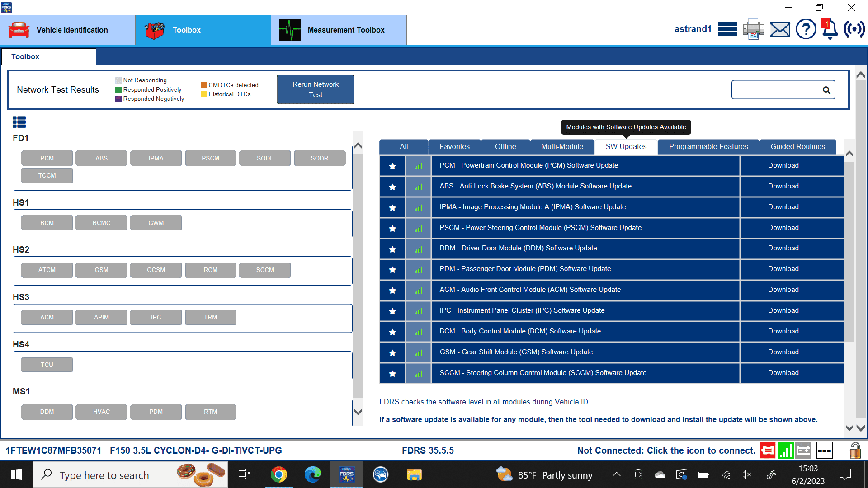868x488 pixels.
Task: Open the help question mark icon
Action: click(x=806, y=29)
